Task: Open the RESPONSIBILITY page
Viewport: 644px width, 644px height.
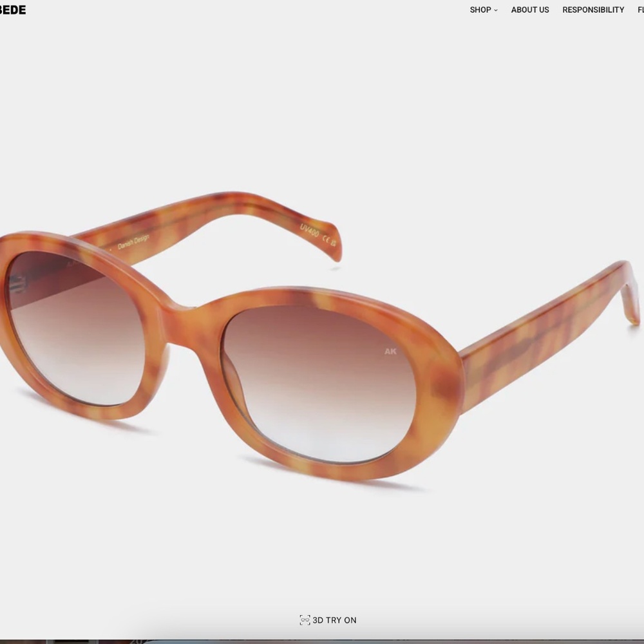Action: 593,10
